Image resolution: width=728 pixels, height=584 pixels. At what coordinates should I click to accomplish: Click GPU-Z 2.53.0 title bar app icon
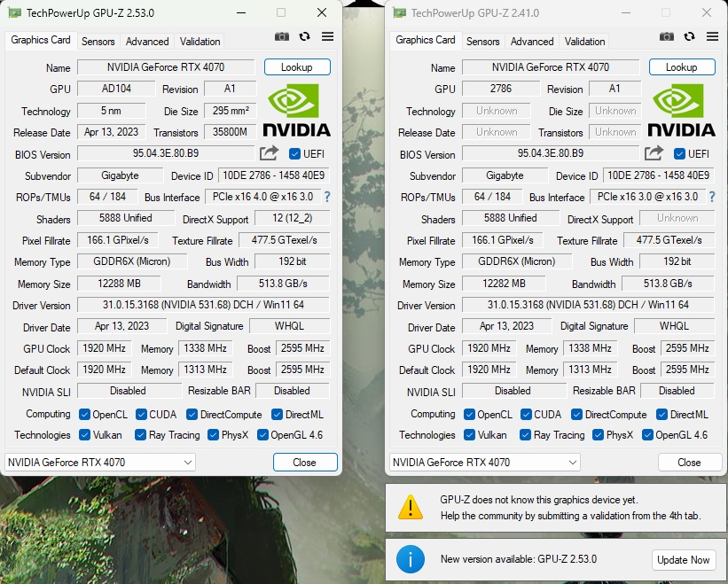(x=15, y=12)
